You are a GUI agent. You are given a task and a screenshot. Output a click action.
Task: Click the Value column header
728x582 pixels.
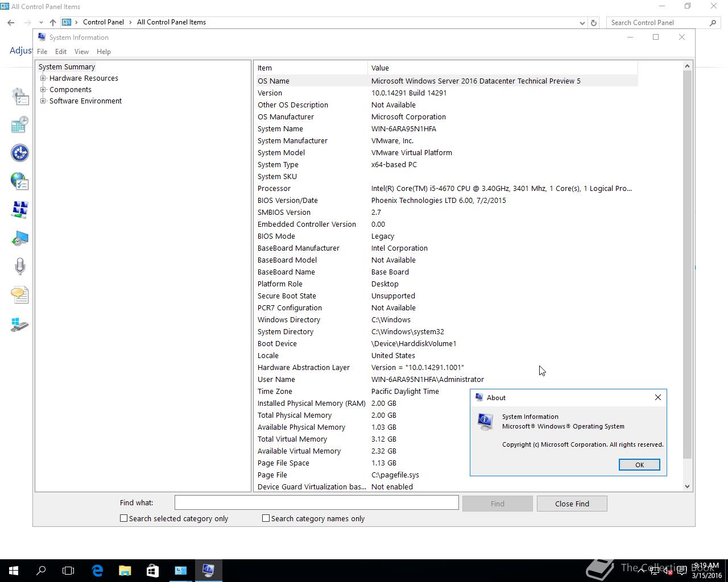pos(503,68)
